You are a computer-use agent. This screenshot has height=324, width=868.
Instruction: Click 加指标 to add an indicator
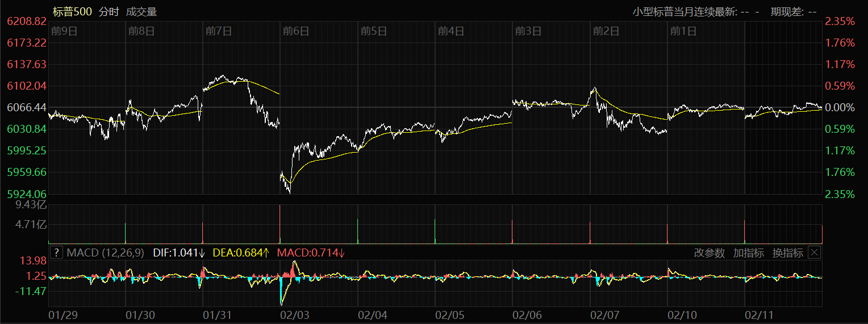pos(749,253)
